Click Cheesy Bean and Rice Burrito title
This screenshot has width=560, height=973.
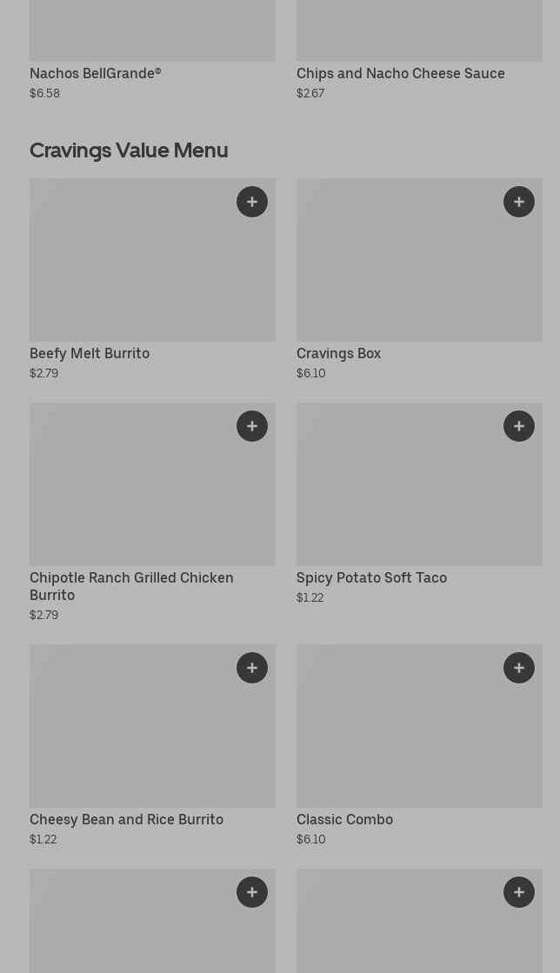pos(126,820)
